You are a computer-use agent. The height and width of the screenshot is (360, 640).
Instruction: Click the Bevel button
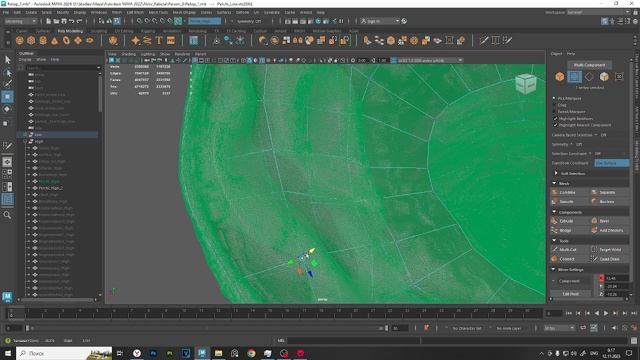coord(610,221)
